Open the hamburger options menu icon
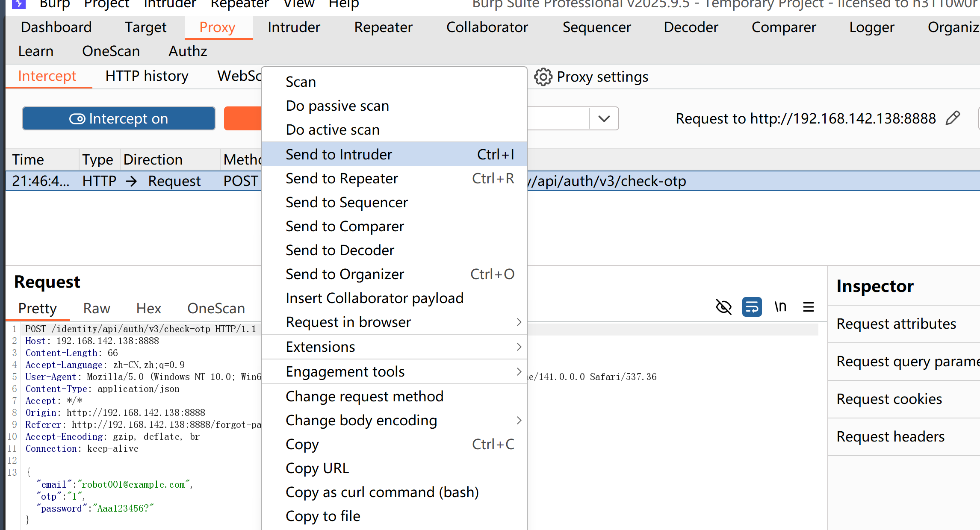 (808, 307)
